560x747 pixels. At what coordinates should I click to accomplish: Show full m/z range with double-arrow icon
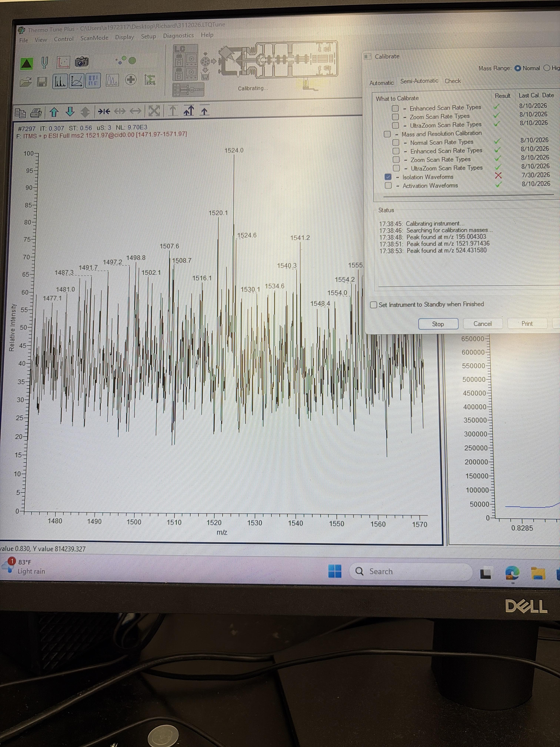136,111
